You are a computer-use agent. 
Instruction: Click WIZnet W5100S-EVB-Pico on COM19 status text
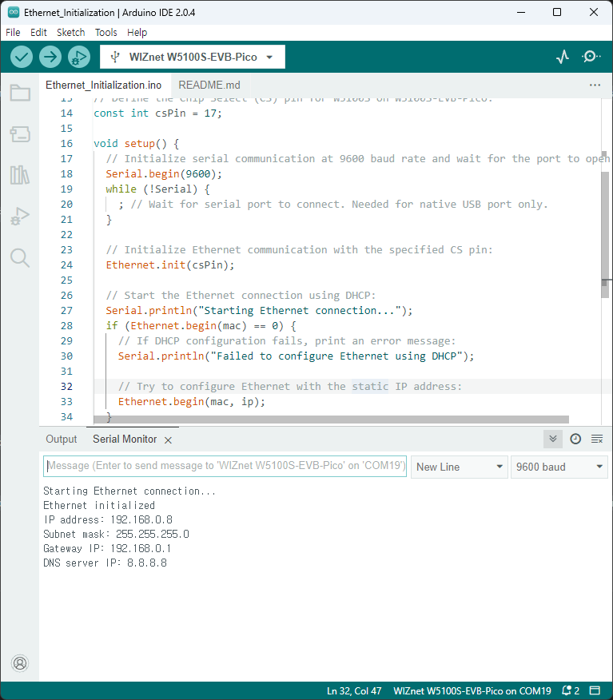(472, 690)
